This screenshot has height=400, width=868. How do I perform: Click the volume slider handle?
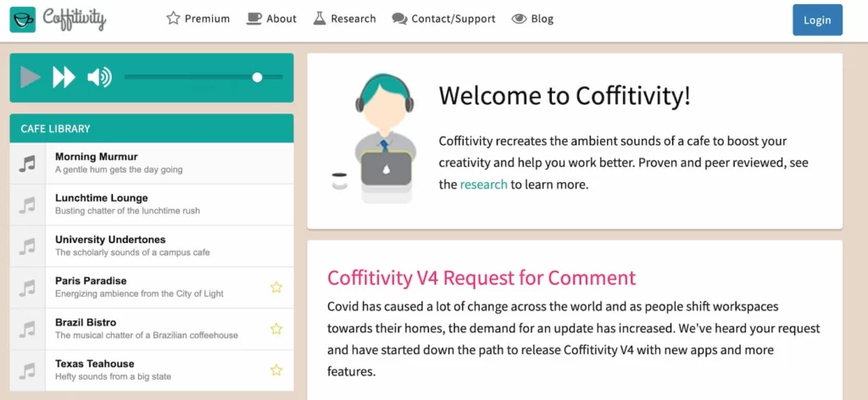257,77
